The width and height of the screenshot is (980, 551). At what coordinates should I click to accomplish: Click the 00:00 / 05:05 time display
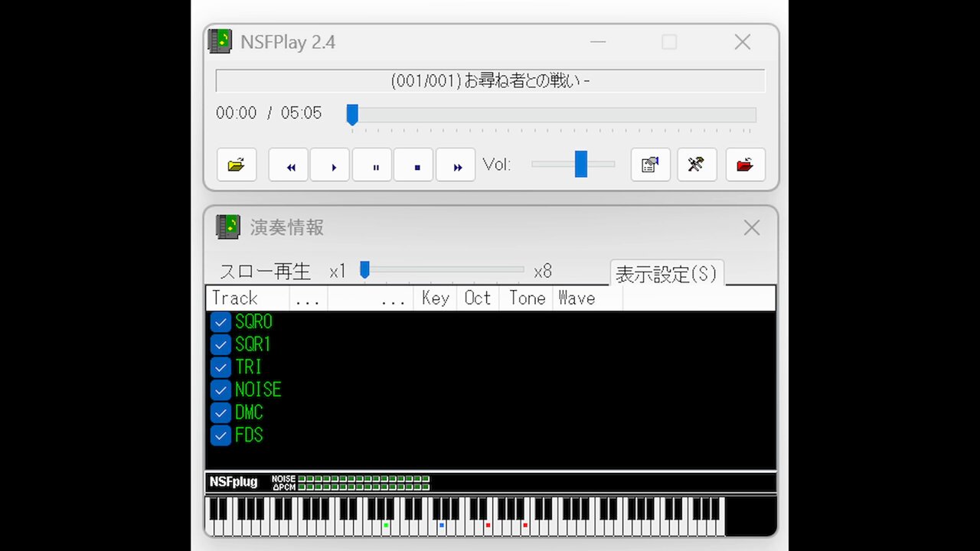pyautogui.click(x=269, y=113)
